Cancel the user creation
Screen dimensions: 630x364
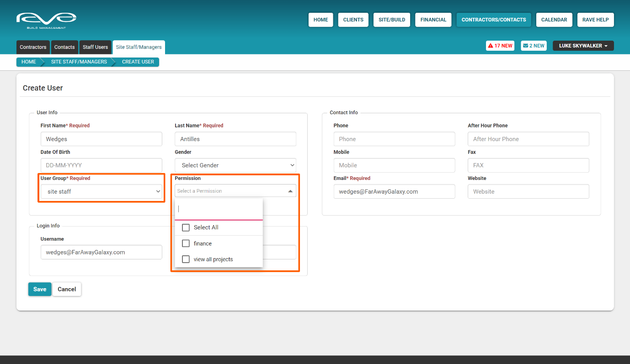click(x=67, y=289)
